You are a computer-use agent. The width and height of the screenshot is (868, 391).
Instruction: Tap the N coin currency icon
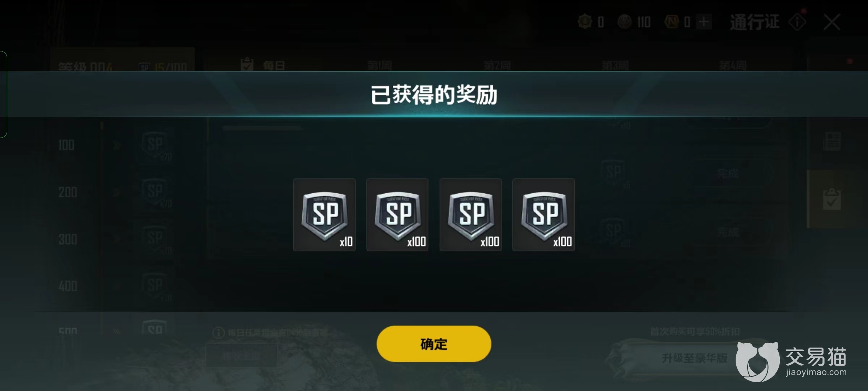[x=672, y=22]
